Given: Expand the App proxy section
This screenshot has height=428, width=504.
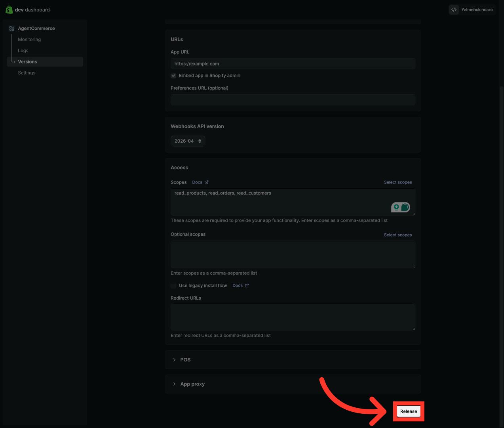Looking at the screenshot, I should [x=293, y=384].
